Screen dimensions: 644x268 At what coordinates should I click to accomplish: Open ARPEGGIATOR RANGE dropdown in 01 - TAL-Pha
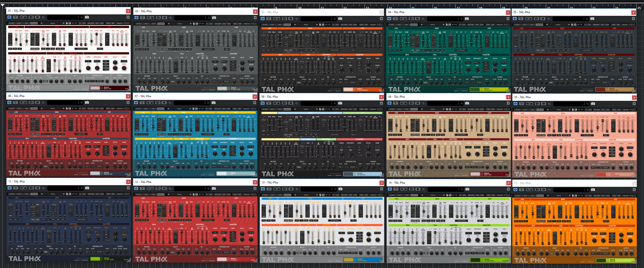(92, 81)
